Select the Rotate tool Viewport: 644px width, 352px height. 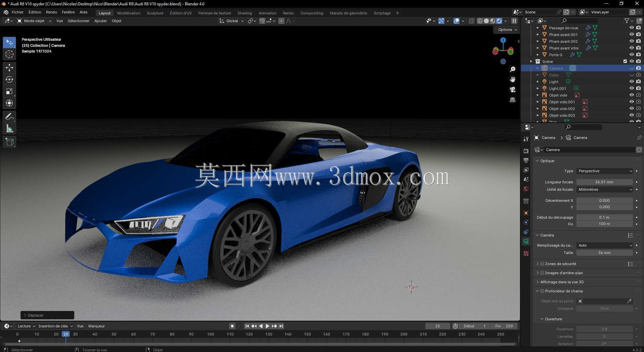tap(9, 79)
